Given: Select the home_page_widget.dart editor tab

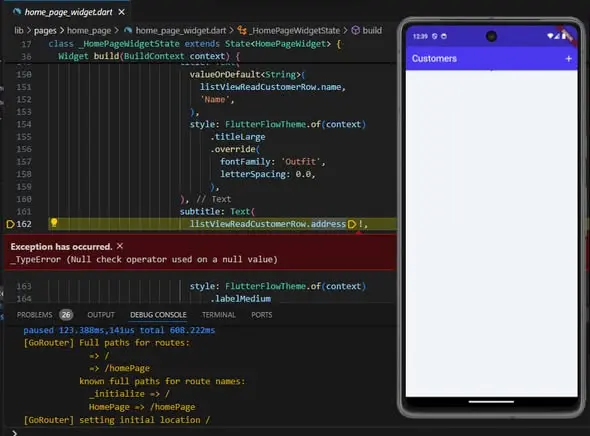Looking at the screenshot, I should click(68, 12).
